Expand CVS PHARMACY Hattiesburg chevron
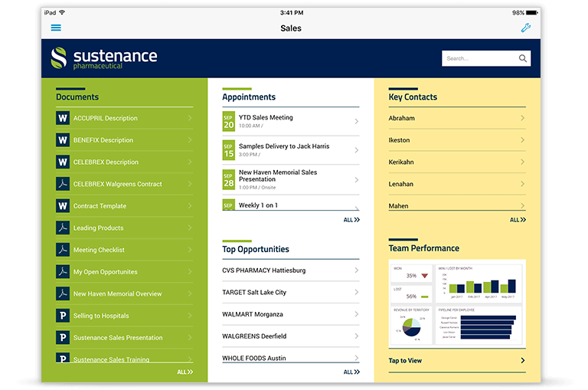The width and height of the screenshot is (588, 390). point(356,270)
